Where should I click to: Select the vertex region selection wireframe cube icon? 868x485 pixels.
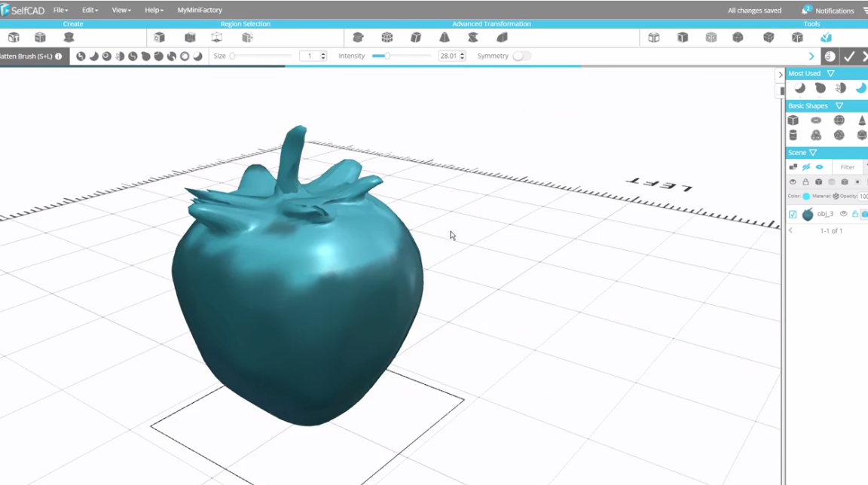click(216, 38)
